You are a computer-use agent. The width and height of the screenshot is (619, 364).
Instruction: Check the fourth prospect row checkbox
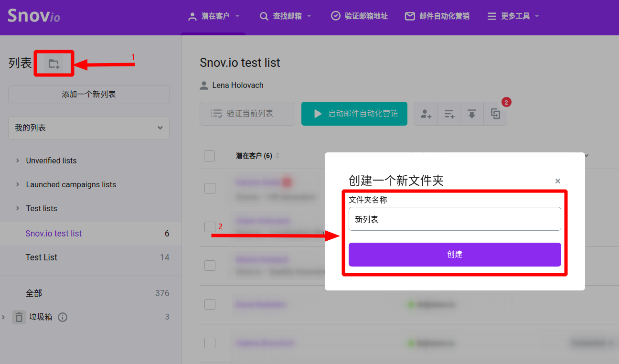tap(210, 304)
